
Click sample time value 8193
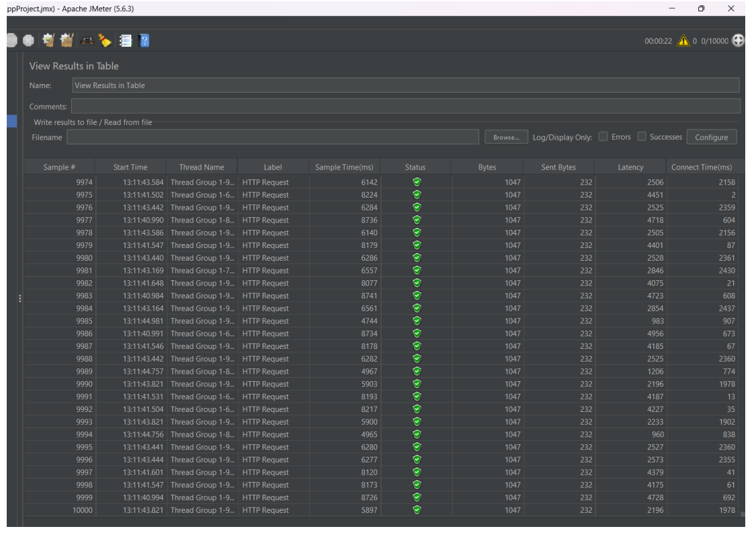370,397
